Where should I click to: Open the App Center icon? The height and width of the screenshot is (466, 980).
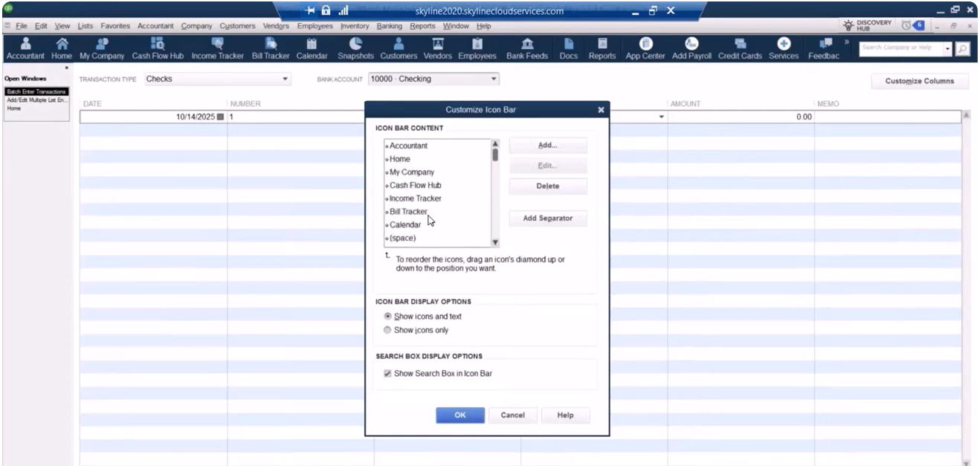pyautogui.click(x=645, y=45)
